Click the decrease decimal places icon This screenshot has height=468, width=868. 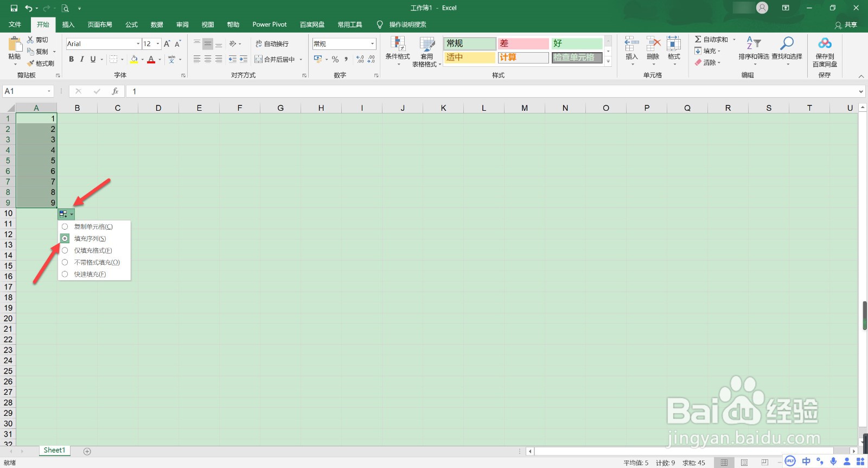(371, 59)
